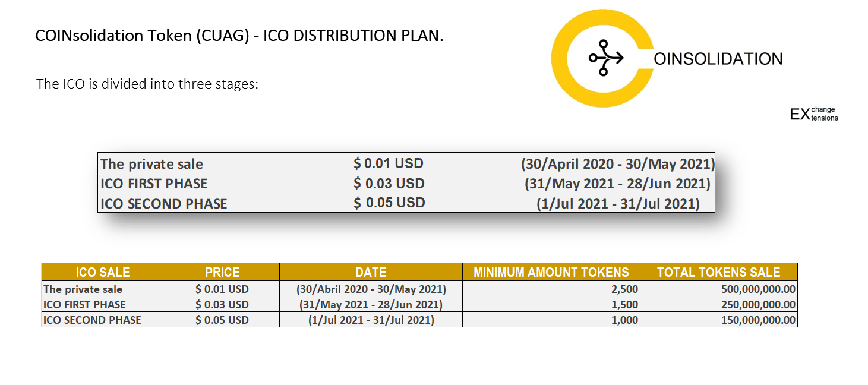The image size is (868, 385).
Task: Click the 250,000,000.00 total tokens cell
Action: (719, 305)
